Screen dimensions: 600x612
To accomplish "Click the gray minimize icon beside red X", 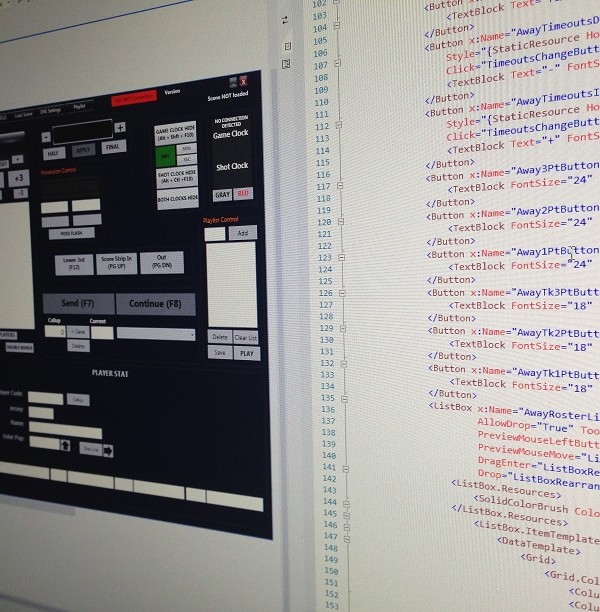I will point(233,82).
